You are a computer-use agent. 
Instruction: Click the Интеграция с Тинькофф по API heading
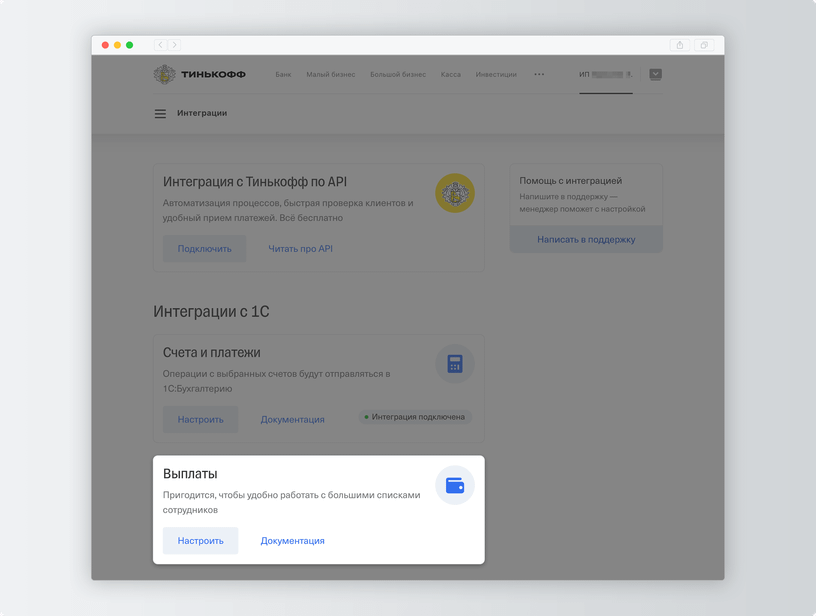[x=254, y=182]
